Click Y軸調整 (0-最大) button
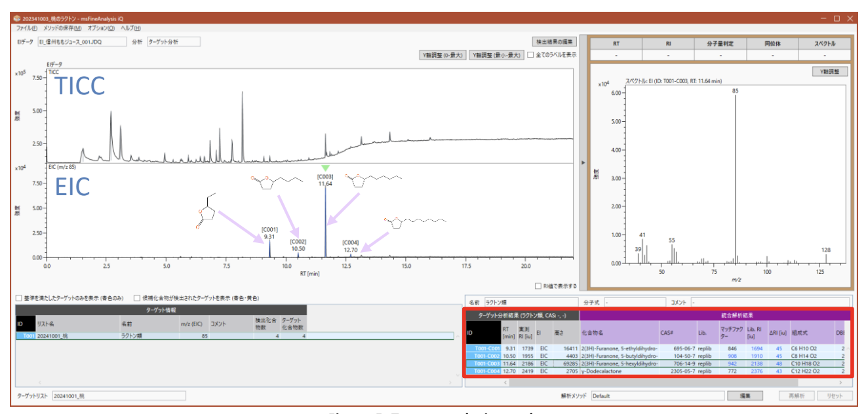The image size is (868, 414). [442, 55]
